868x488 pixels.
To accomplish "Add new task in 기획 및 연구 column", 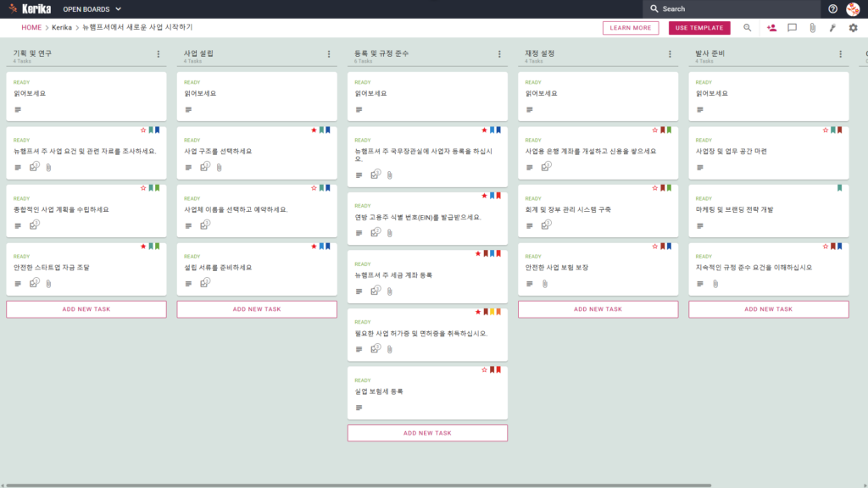I will click(86, 309).
